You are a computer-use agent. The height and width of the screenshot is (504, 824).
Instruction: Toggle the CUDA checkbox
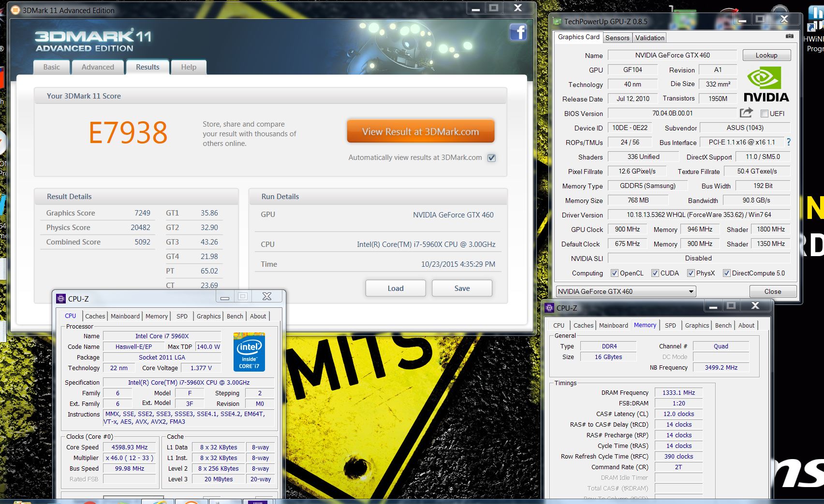point(655,273)
